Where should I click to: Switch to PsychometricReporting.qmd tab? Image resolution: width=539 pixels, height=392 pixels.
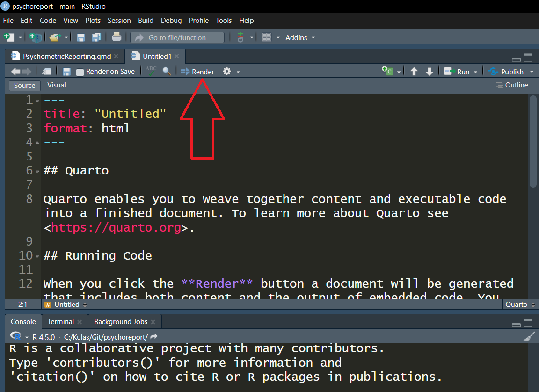tap(66, 56)
